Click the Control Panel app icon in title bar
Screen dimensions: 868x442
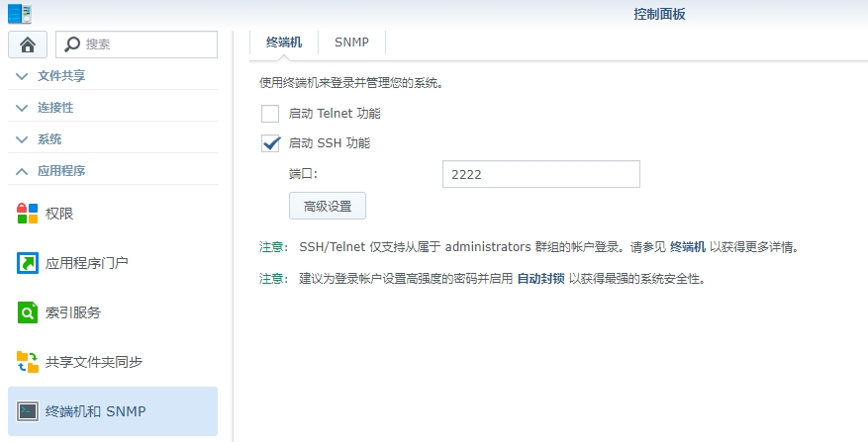pyautogui.click(x=20, y=13)
